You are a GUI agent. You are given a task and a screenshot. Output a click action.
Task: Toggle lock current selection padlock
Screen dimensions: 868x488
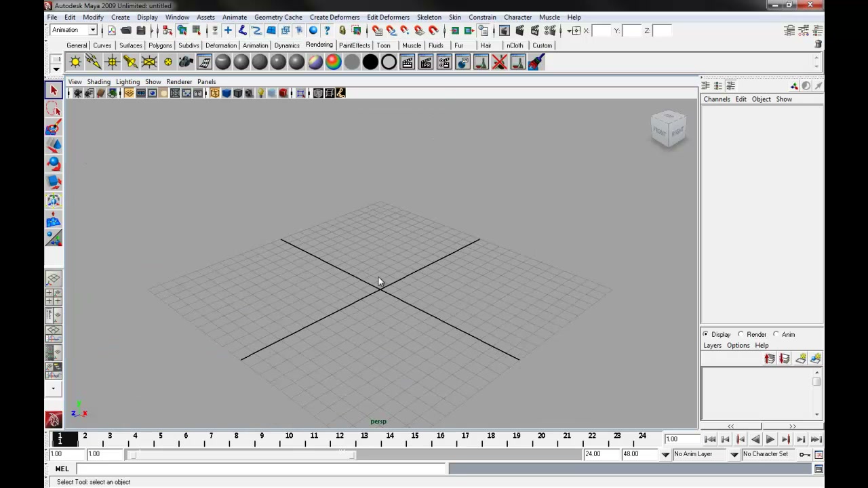tap(342, 30)
